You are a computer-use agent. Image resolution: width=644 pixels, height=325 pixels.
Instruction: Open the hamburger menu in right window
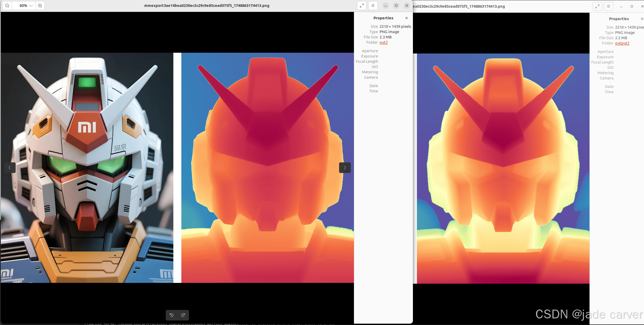click(x=608, y=6)
